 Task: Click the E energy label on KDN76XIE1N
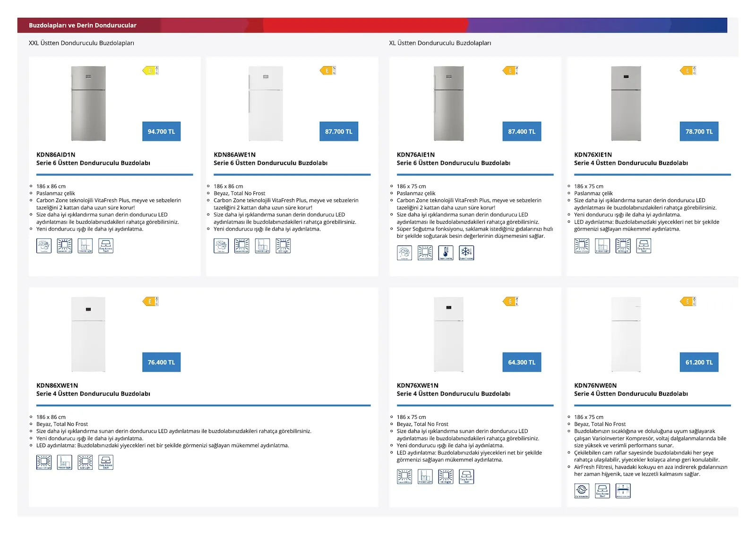[x=688, y=70]
